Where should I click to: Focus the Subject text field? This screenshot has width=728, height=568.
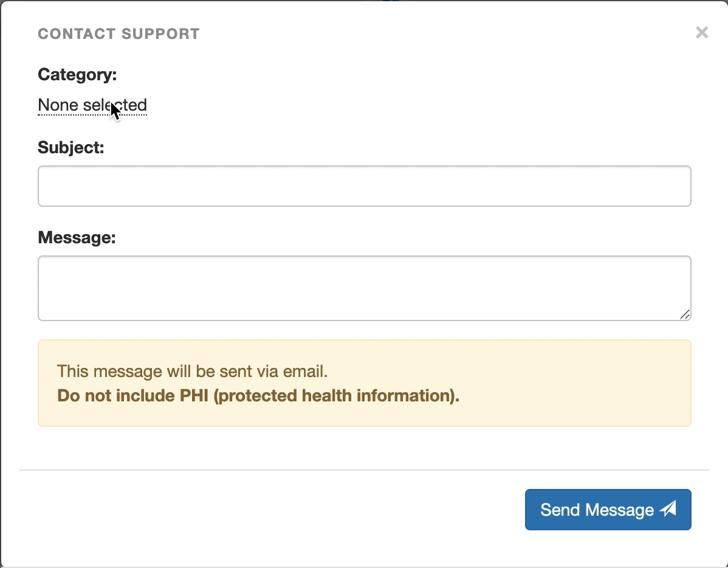click(x=364, y=186)
